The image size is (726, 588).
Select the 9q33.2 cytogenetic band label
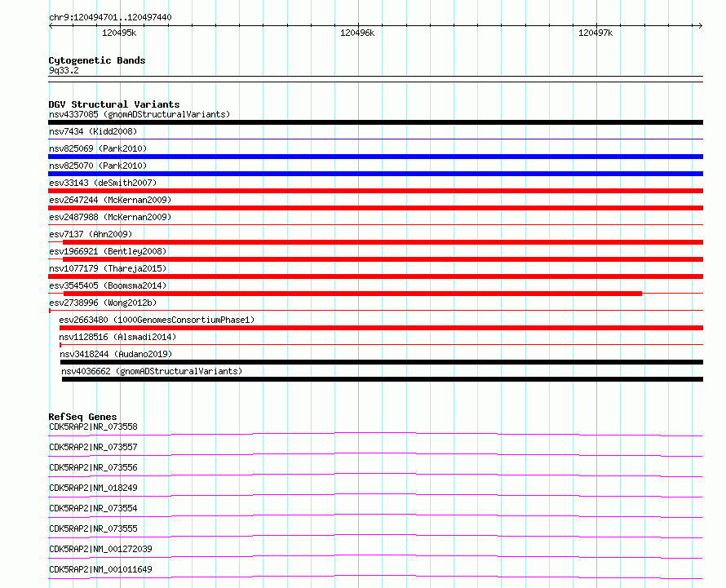[x=64, y=70]
